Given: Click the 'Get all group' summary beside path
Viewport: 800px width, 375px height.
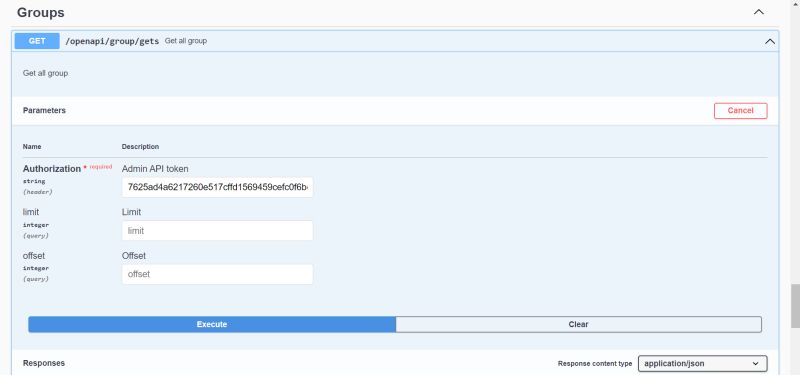Looking at the screenshot, I should coord(186,41).
